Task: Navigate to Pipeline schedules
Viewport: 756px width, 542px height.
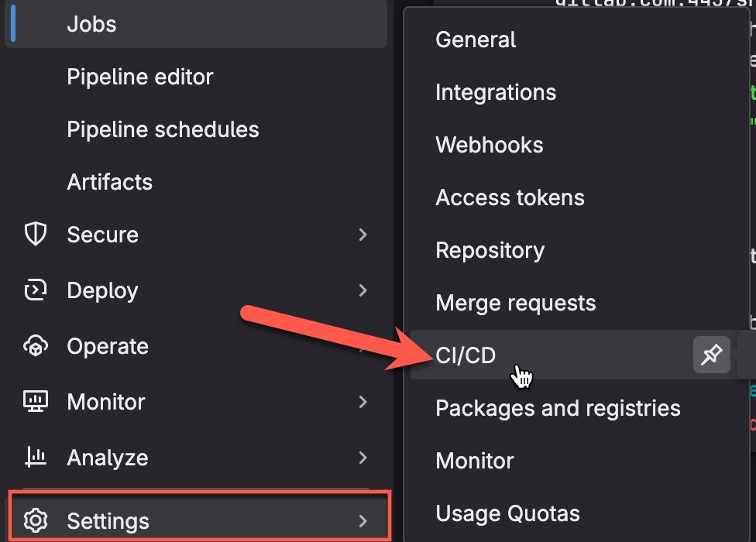Action: (x=163, y=129)
